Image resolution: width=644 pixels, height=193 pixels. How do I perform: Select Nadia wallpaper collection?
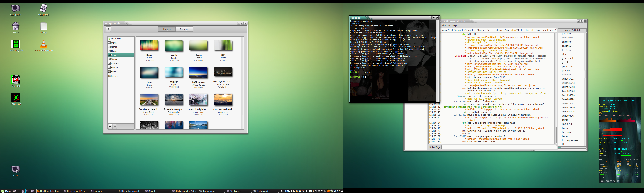tap(121, 47)
